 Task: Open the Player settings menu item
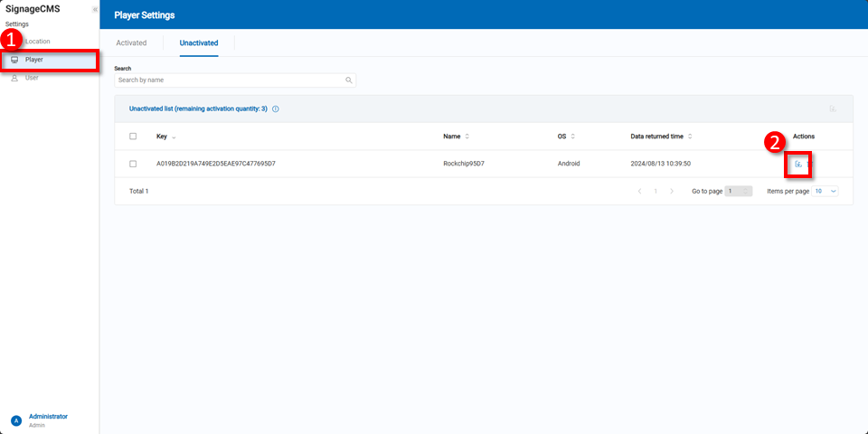click(50, 60)
